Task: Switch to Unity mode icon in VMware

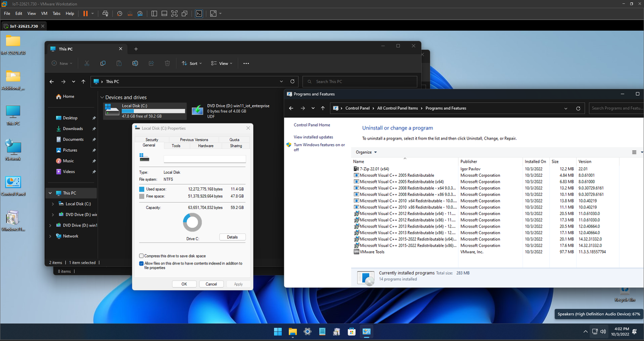Action: 184,13
